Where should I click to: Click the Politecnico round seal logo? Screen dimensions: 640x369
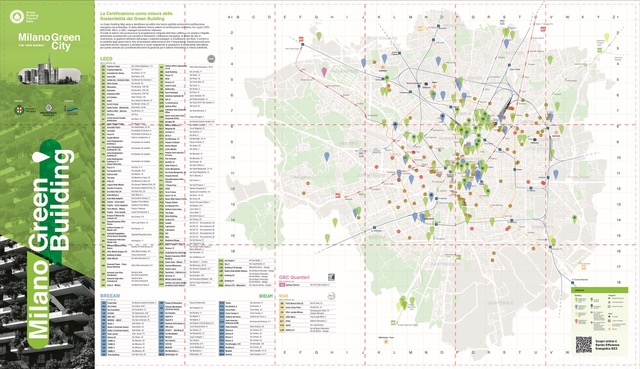coord(49,108)
